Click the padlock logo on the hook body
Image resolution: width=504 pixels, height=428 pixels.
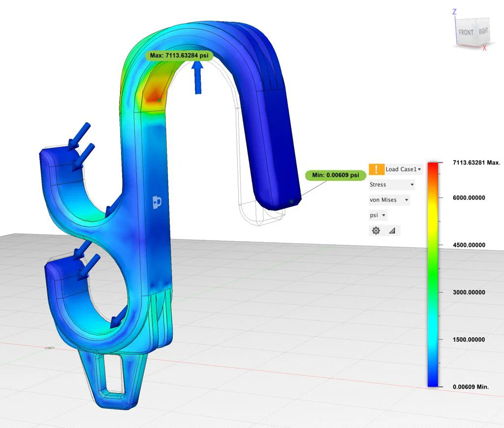pyautogui.click(x=157, y=202)
